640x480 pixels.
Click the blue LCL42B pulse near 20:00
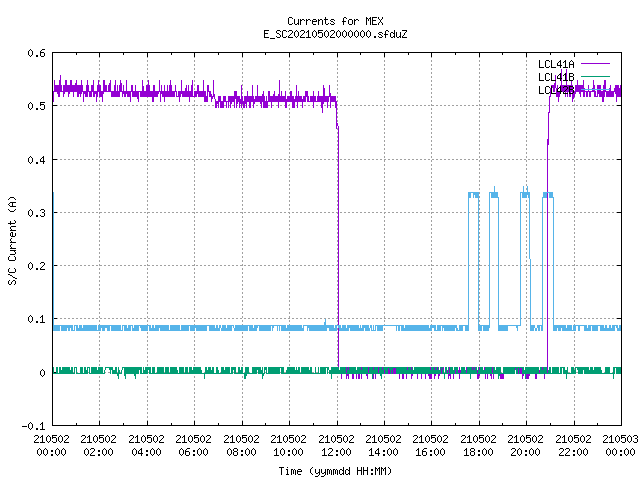525,259
